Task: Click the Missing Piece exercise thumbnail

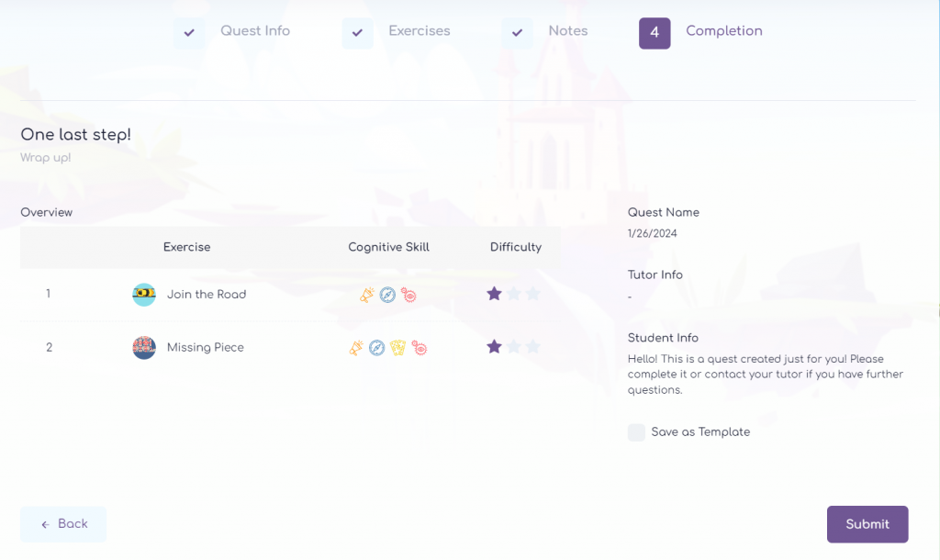Action: (144, 348)
